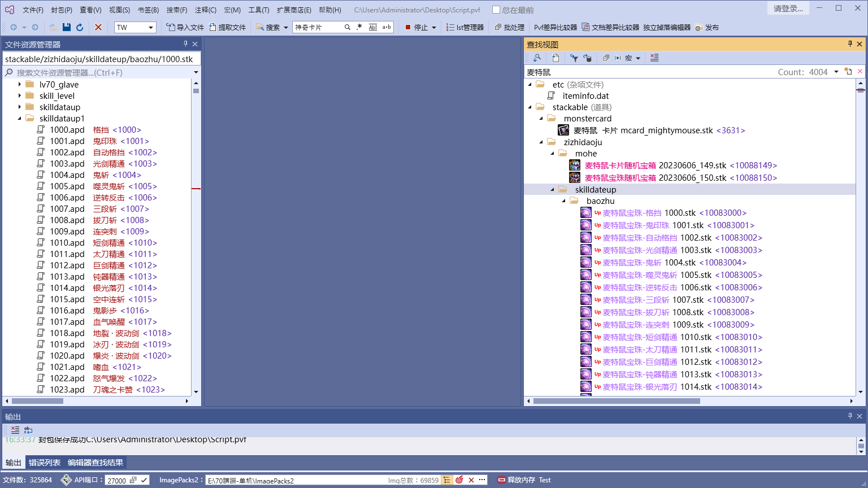Open the 帮助(H) menu
This screenshot has height=488, width=868.
click(x=330, y=10)
